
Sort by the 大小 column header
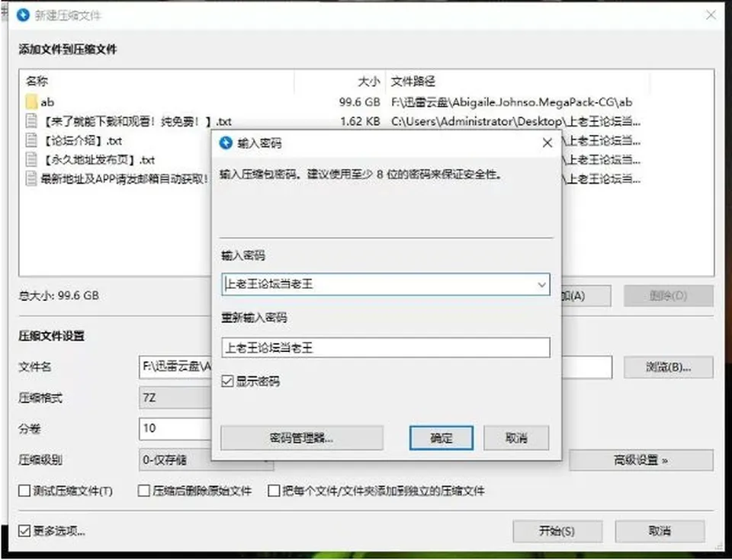pyautogui.click(x=368, y=82)
